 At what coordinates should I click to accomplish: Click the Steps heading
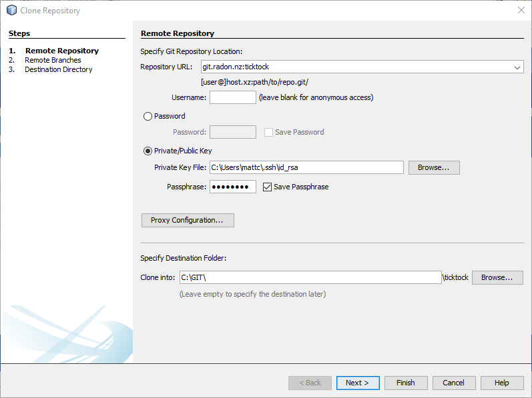click(x=19, y=33)
